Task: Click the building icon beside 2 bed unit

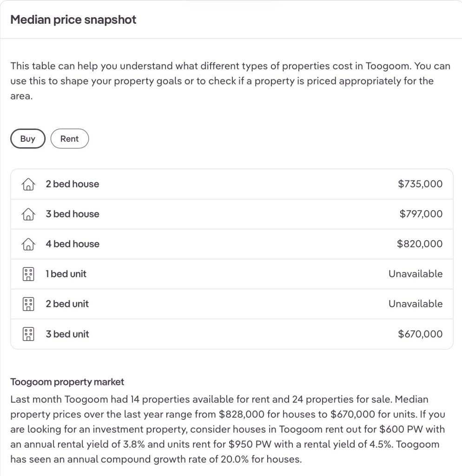Action: (x=28, y=304)
